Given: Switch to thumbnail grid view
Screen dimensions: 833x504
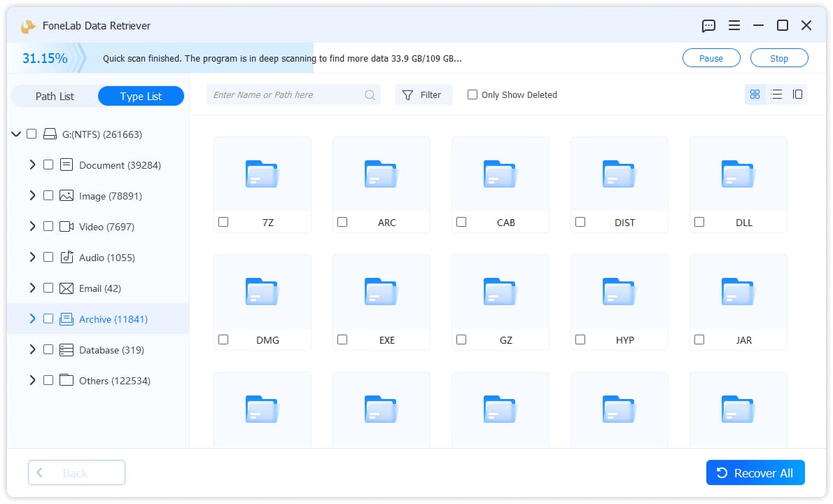Looking at the screenshot, I should [755, 94].
